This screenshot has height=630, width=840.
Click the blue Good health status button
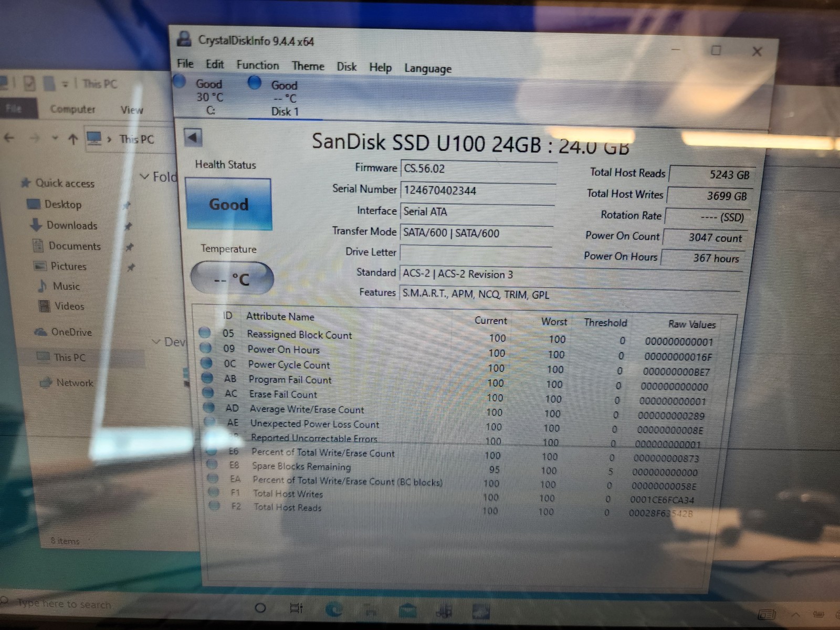[229, 204]
